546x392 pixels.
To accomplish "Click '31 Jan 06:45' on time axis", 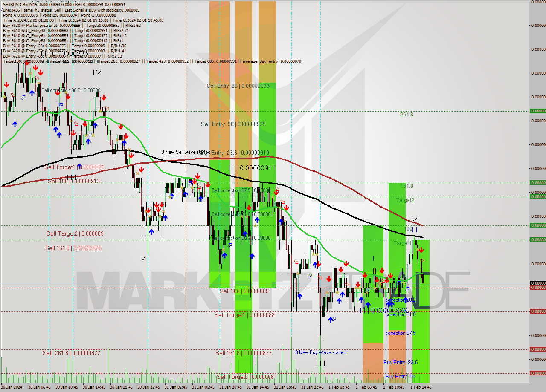I will point(203,387).
